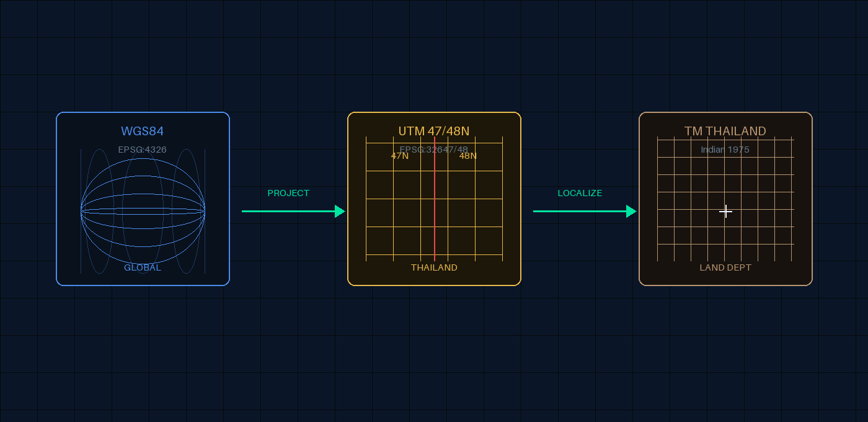Click the 47N zone label

(x=400, y=156)
